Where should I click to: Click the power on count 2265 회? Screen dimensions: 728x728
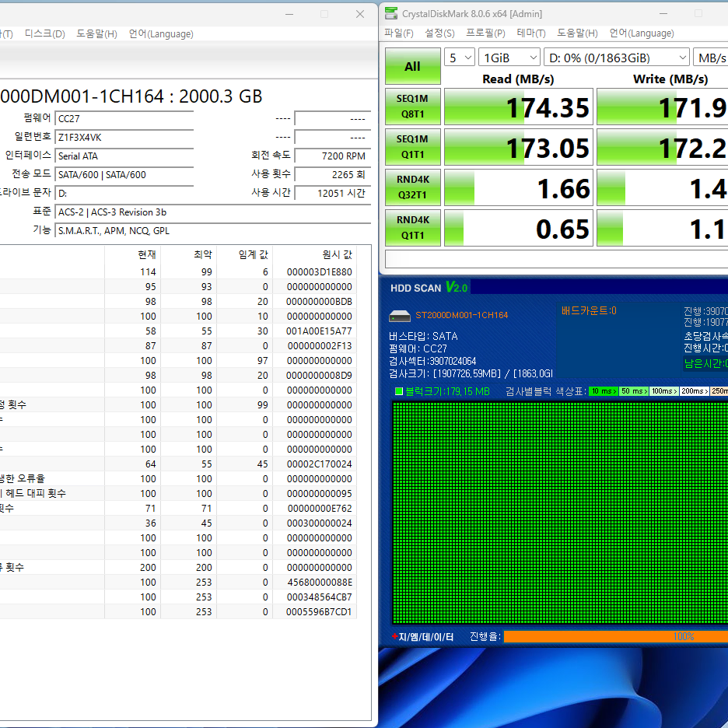332,174
